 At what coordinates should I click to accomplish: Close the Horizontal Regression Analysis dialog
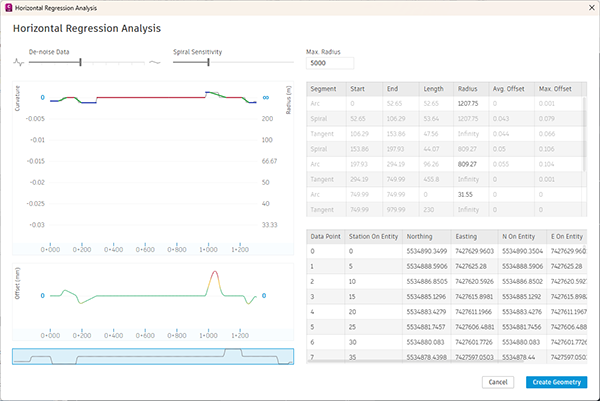point(592,8)
